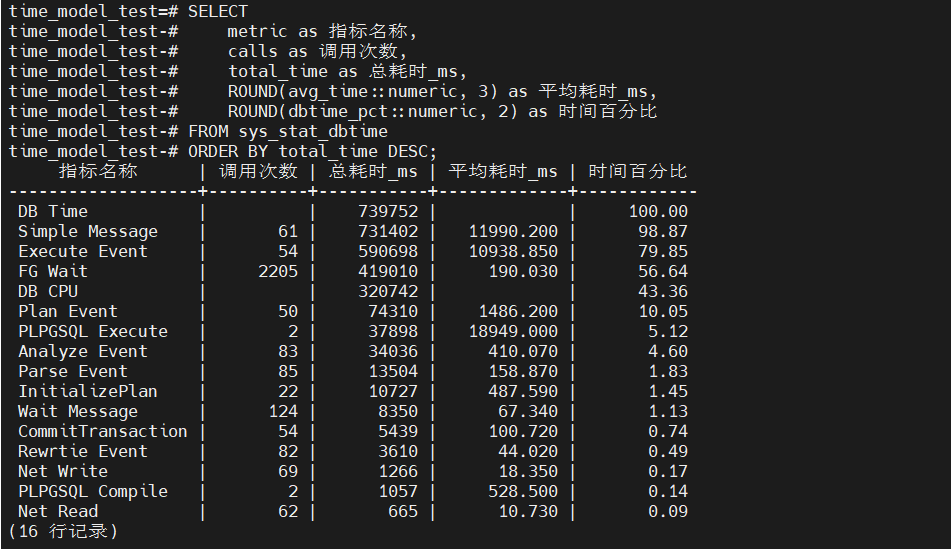This screenshot has height=549, width=951.
Task: Click the Rewrtie Event row label
Action: (x=82, y=451)
